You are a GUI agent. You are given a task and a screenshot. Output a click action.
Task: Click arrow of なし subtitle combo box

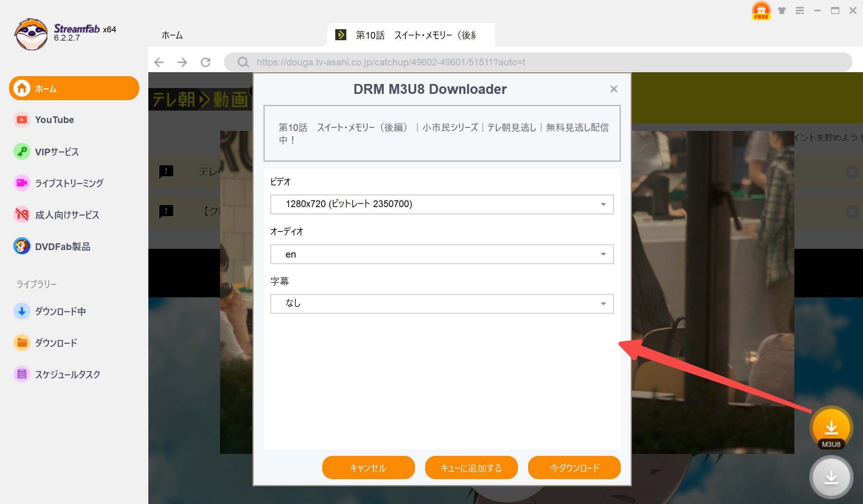coord(603,304)
